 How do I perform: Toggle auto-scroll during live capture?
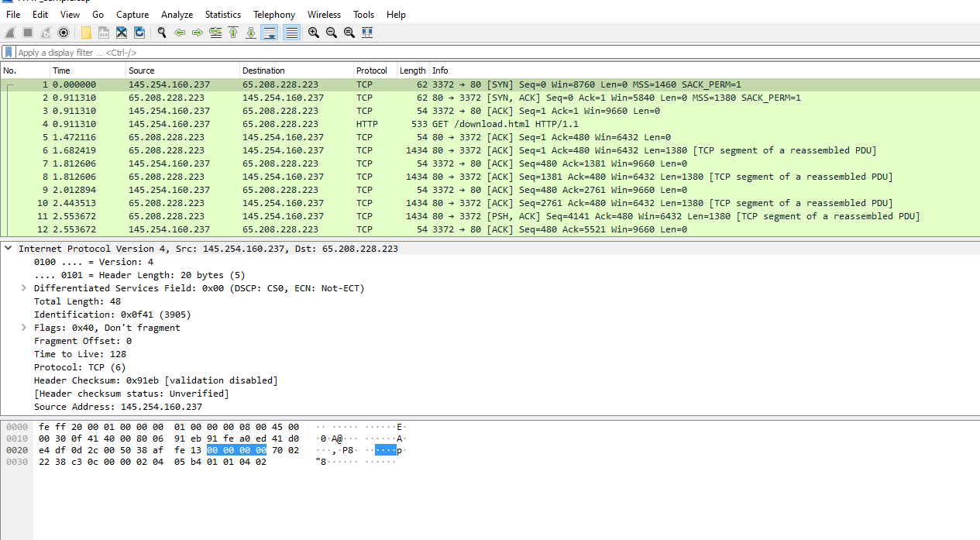270,33
